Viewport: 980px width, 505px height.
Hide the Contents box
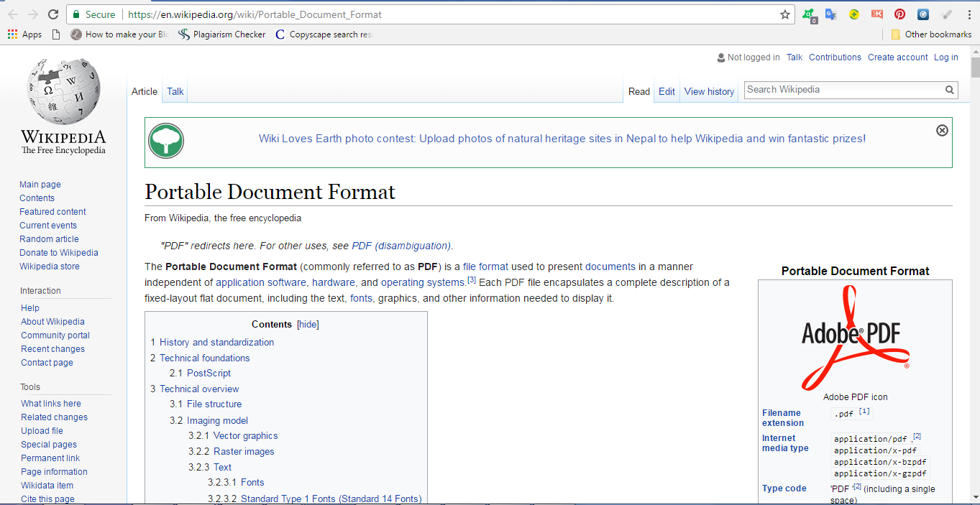(308, 324)
